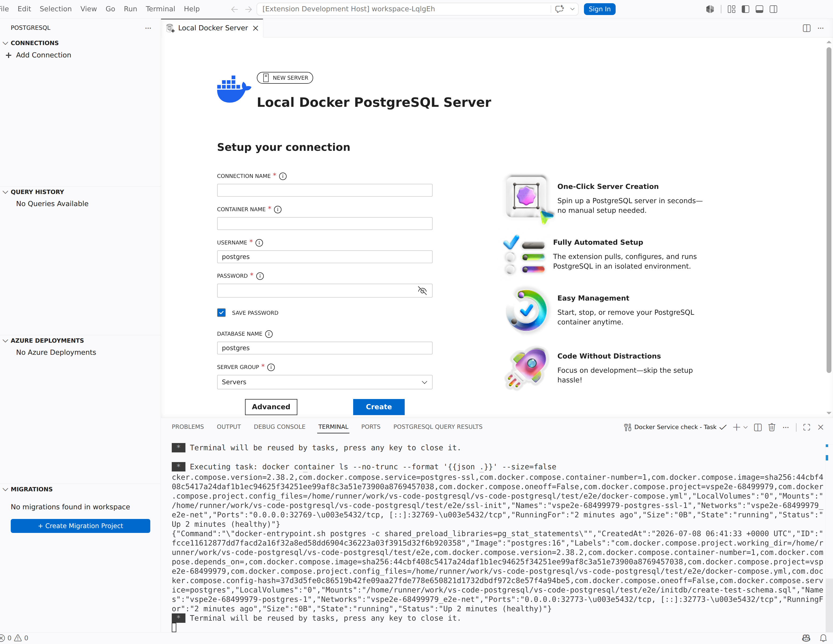833x644 pixels.
Task: Open the Terminal menu
Action: 160,9
